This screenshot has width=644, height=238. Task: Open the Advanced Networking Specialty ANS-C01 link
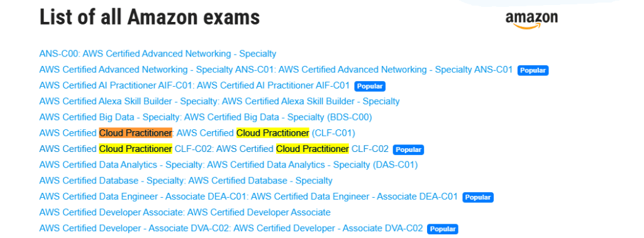(x=276, y=70)
